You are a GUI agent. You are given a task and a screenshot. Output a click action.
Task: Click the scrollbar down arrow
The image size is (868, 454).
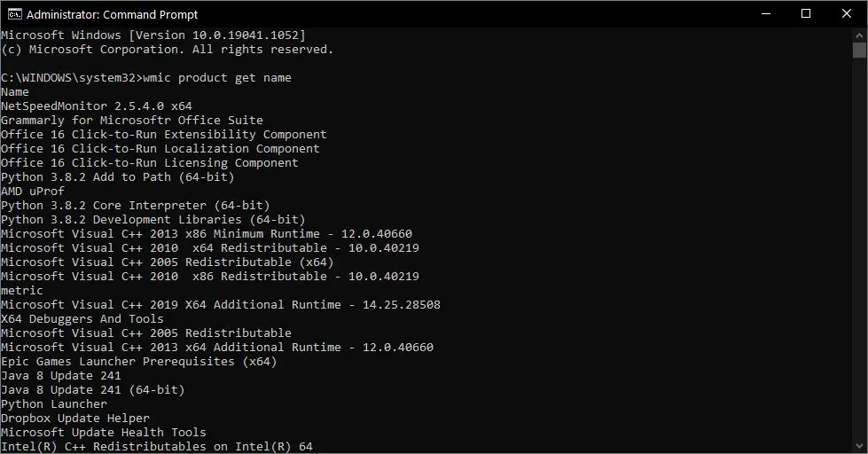[860, 446]
